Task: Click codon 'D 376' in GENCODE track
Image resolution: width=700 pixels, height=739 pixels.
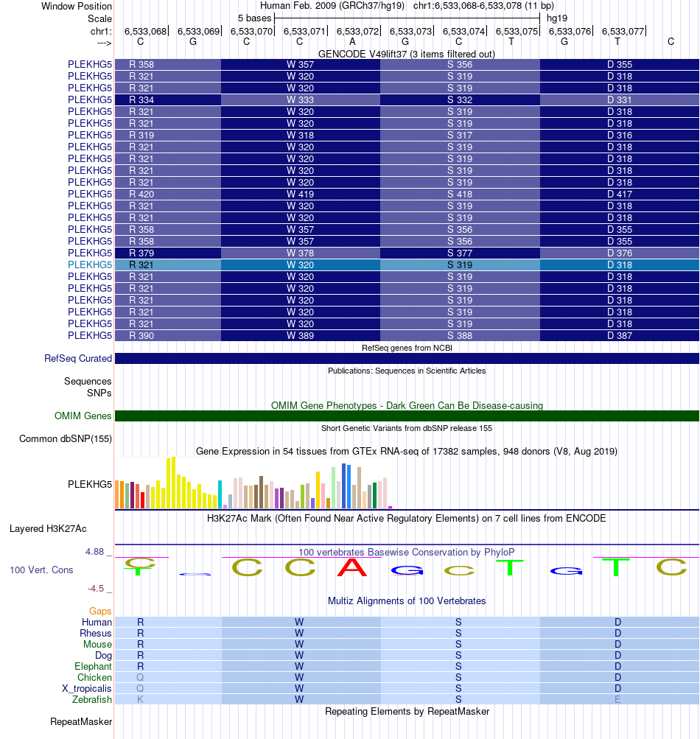Action: click(620, 253)
